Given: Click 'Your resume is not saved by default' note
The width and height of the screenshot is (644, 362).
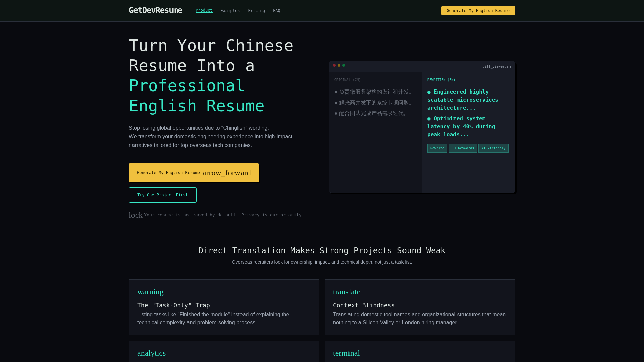Looking at the screenshot, I should coord(224,215).
